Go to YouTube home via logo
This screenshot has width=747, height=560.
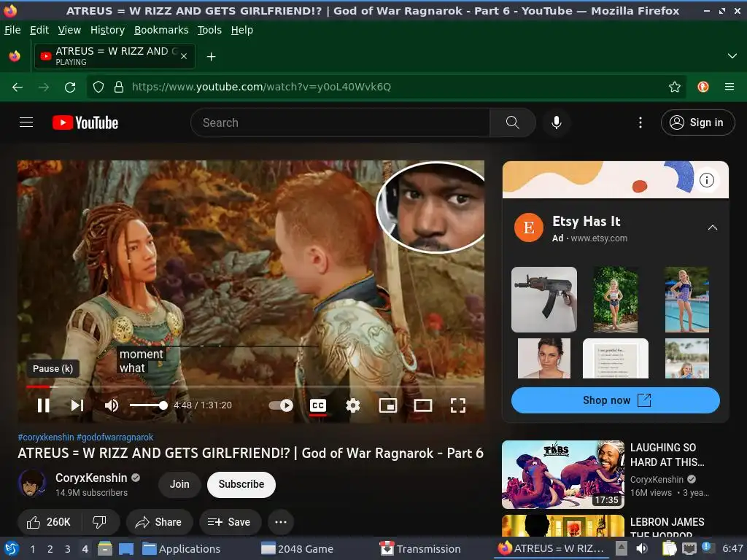85,122
